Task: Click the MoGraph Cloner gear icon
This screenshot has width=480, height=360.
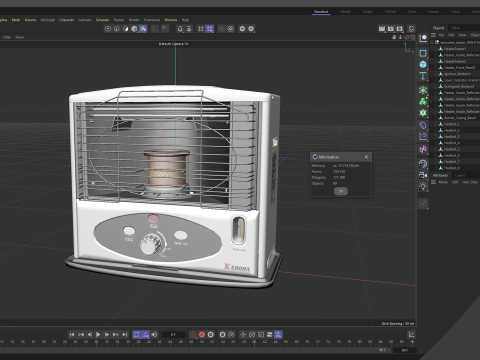Action: point(423,113)
